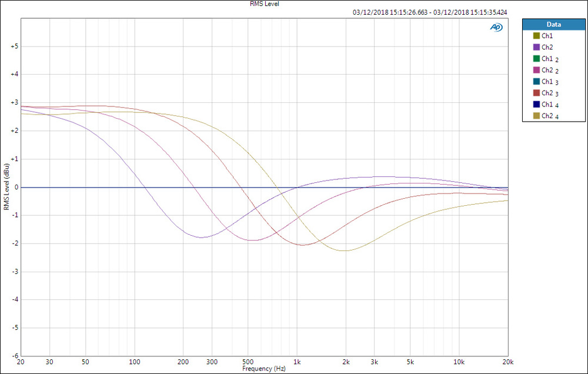Select the Ch2 3 legend text label

[547, 92]
